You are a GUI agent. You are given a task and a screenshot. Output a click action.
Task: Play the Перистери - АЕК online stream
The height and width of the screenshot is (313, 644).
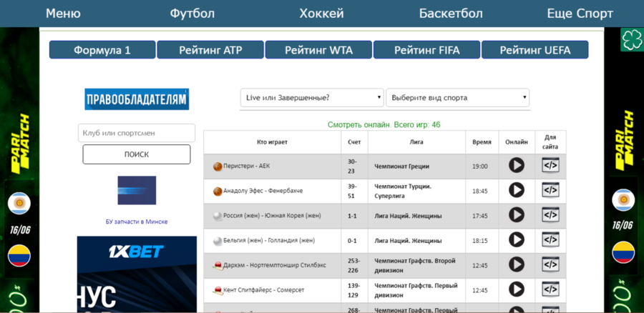pos(516,166)
